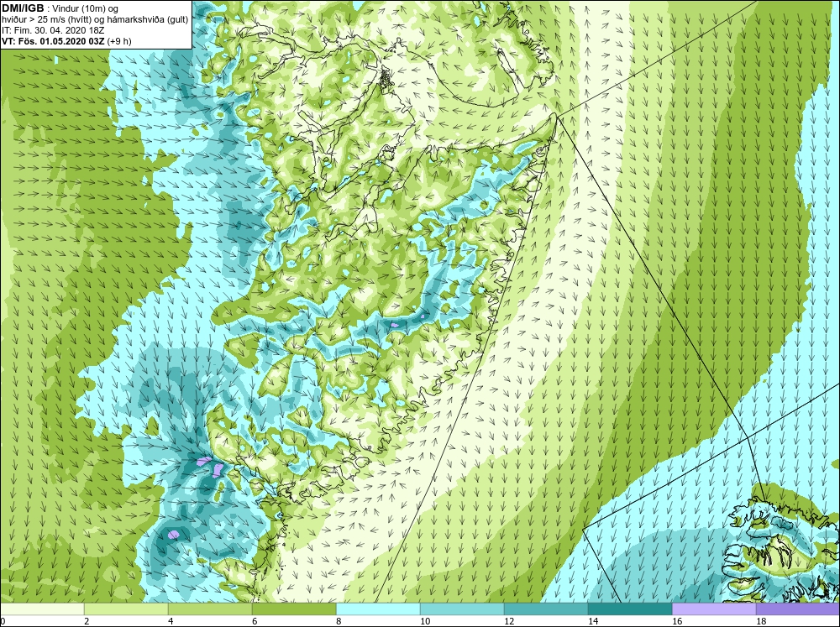
Task: Click the "DMI/IGB" title text
Action: pyautogui.click(x=23, y=8)
